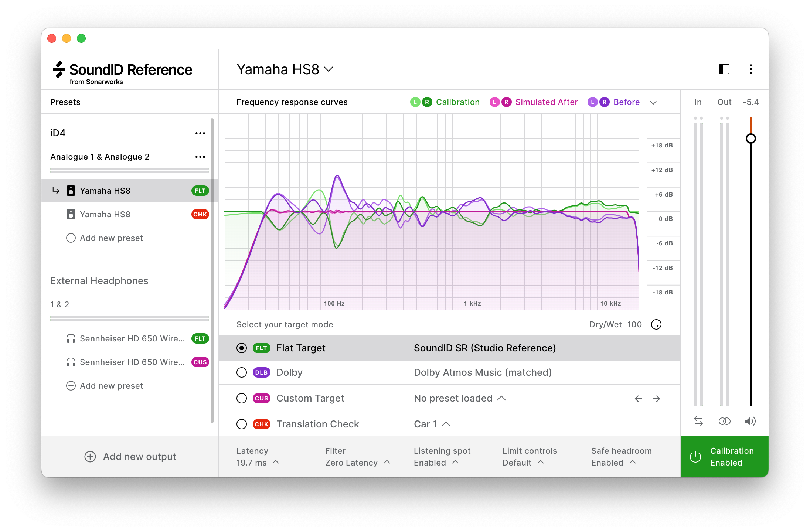Click the Yamaha HS8 CHK speaker icon
Viewport: 810px width, 532px height.
coord(71,214)
